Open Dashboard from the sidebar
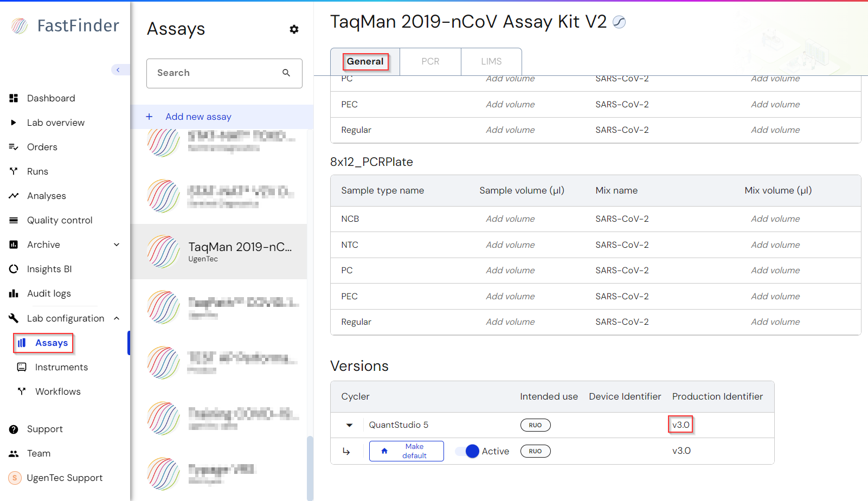 click(x=51, y=98)
